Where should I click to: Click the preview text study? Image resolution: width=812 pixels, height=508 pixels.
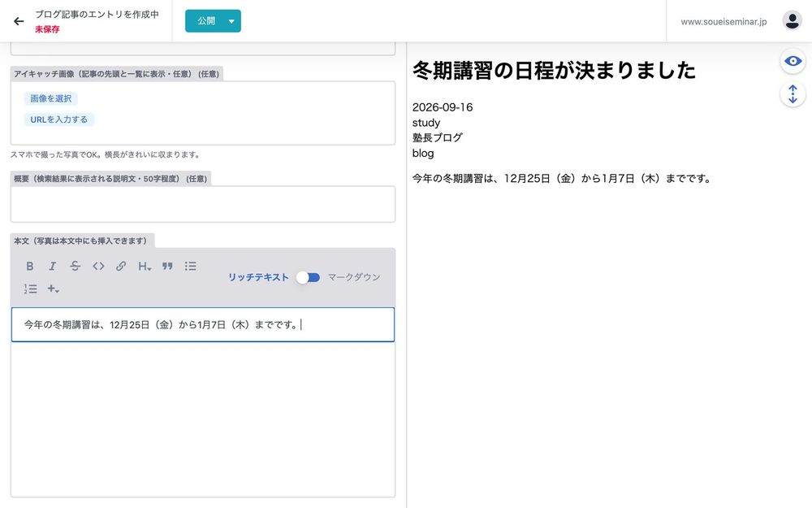coord(426,123)
